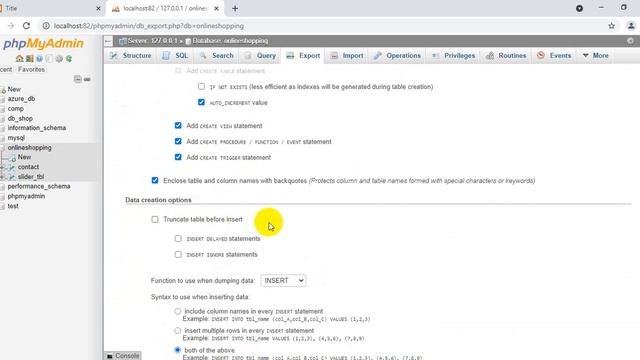The width and height of the screenshot is (640, 360).
Task: View site information icon in address bar
Action: pos(46,26)
